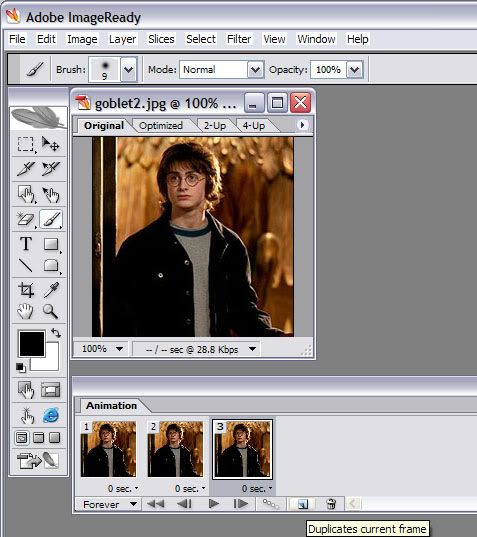Swap foreground and background colors
The image size is (477, 537).
click(x=56, y=333)
